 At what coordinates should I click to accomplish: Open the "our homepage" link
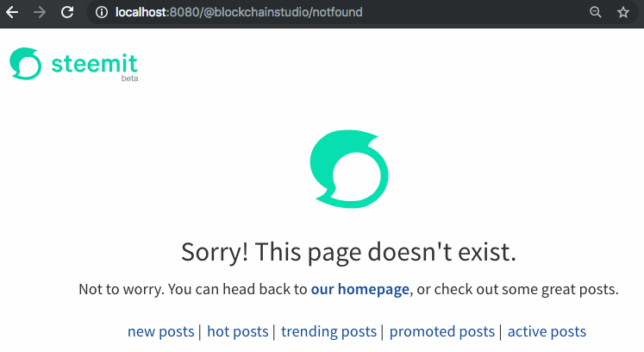360,290
